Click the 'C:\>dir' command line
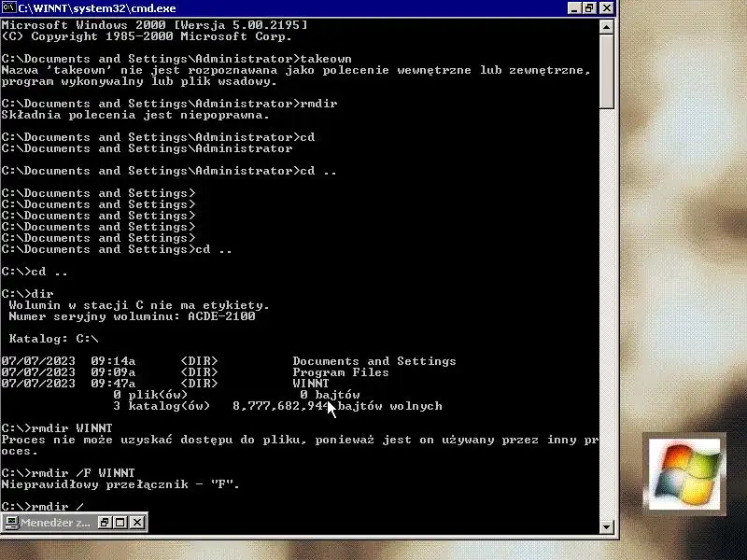Image resolution: width=747 pixels, height=560 pixels. [28, 294]
